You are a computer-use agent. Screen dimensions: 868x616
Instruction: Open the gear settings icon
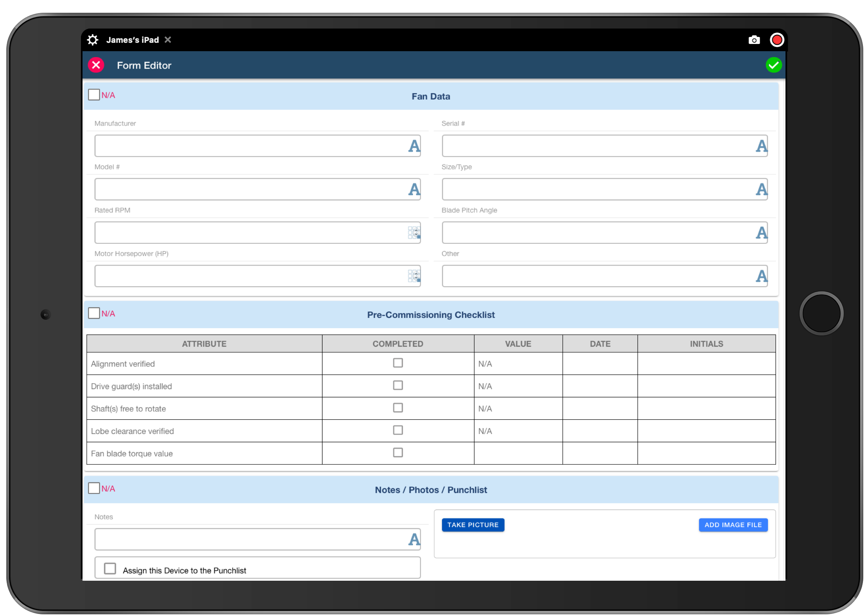[x=92, y=40]
